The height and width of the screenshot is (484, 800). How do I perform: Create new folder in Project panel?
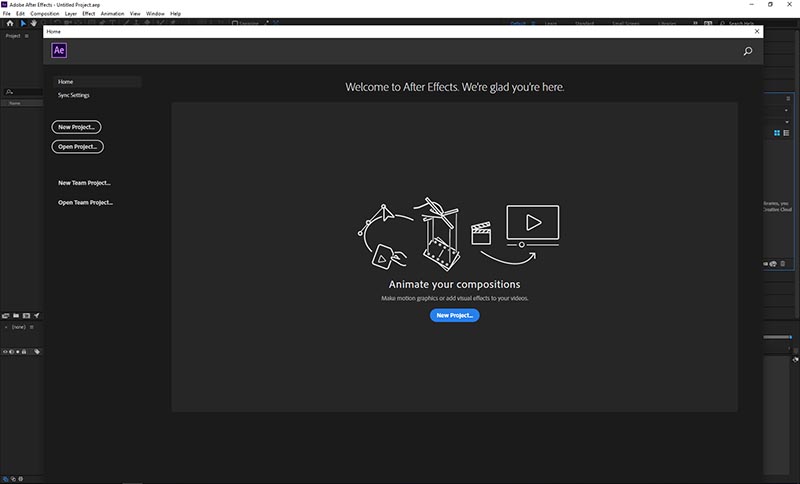click(x=16, y=316)
